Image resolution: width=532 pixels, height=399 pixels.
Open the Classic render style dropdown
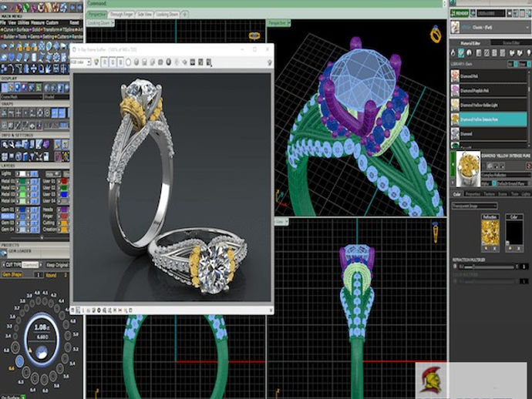(x=490, y=27)
